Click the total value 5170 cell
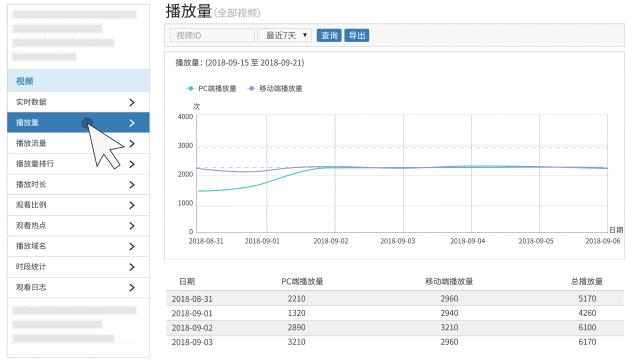This screenshot has width=640, height=360. (x=587, y=299)
